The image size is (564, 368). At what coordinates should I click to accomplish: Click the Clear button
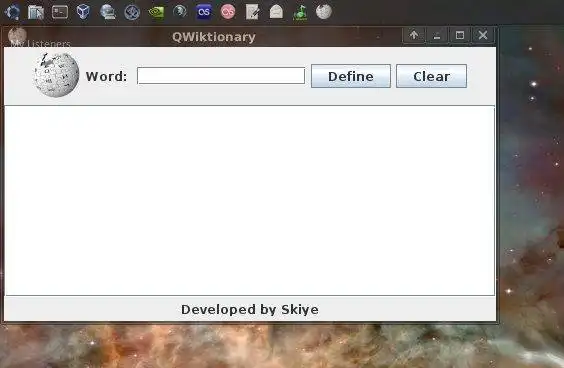[x=431, y=76]
